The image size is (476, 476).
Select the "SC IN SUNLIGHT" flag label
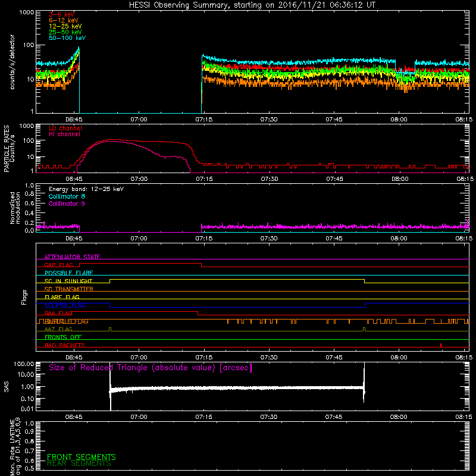68,281
